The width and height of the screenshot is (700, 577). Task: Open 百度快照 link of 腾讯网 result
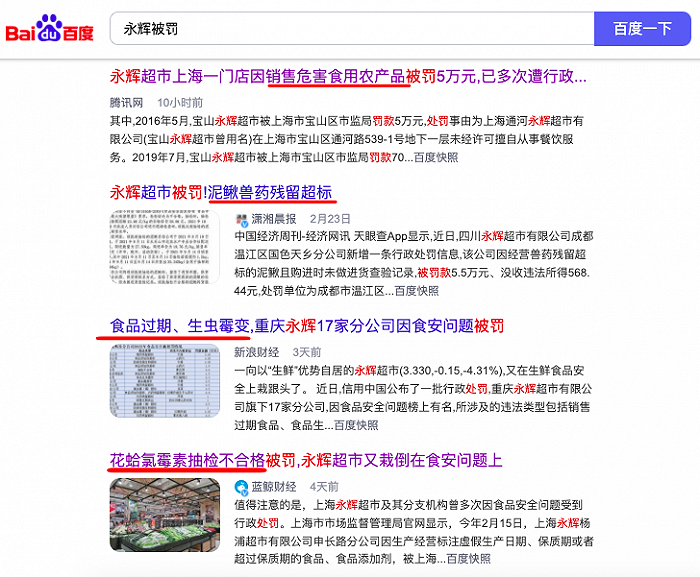[x=436, y=157]
